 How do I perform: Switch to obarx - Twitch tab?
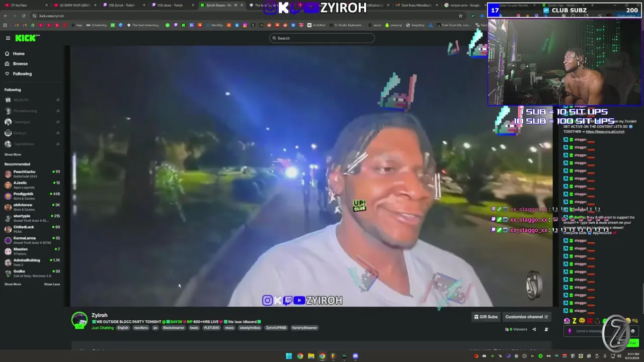point(171,5)
